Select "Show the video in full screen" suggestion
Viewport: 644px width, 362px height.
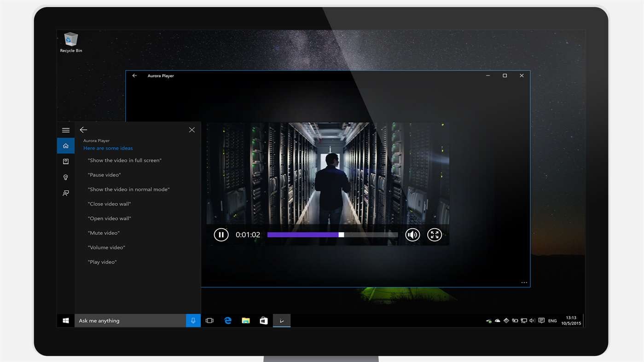[125, 161]
